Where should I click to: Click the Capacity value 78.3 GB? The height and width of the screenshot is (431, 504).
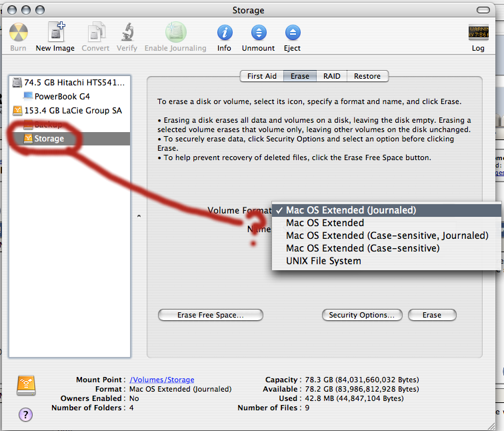tap(362, 380)
